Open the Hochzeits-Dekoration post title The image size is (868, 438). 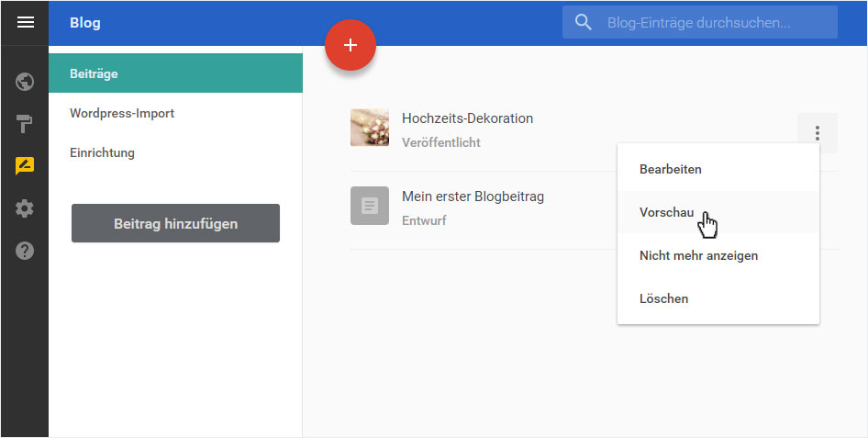(x=467, y=118)
